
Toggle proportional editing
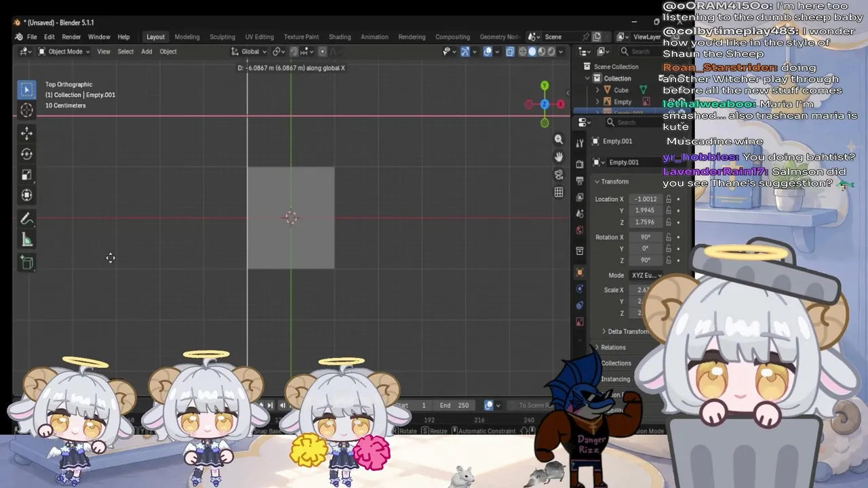point(322,52)
